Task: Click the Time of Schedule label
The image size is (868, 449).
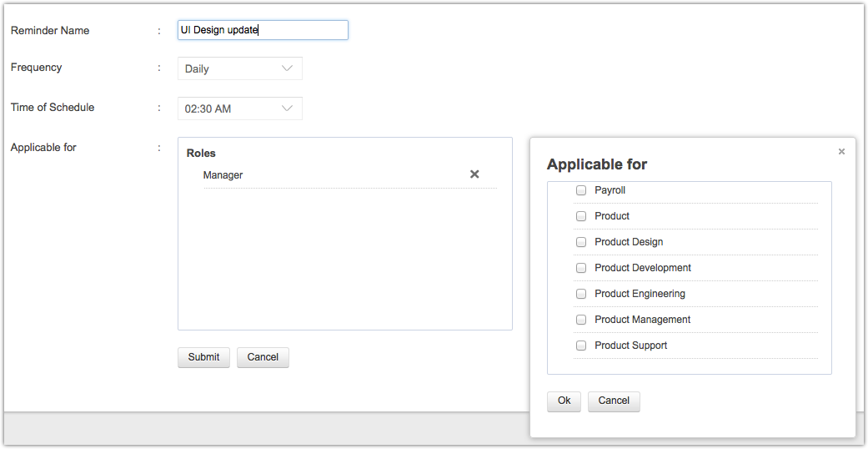Action: pyautogui.click(x=53, y=107)
